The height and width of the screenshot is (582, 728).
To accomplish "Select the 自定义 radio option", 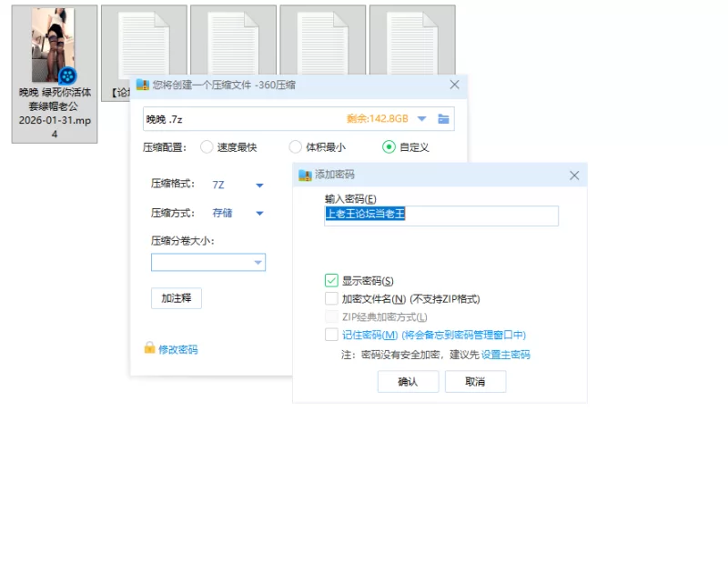I will pos(389,147).
